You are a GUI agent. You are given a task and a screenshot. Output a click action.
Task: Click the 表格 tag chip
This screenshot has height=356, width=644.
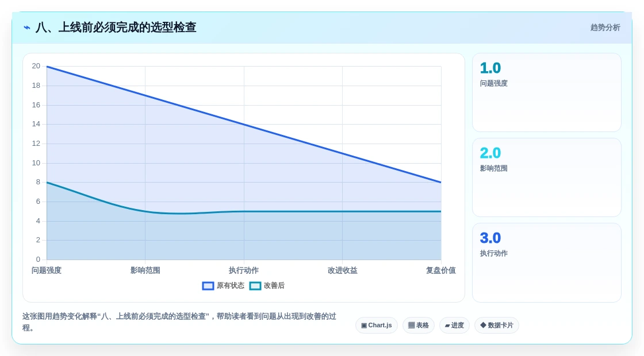tap(418, 325)
